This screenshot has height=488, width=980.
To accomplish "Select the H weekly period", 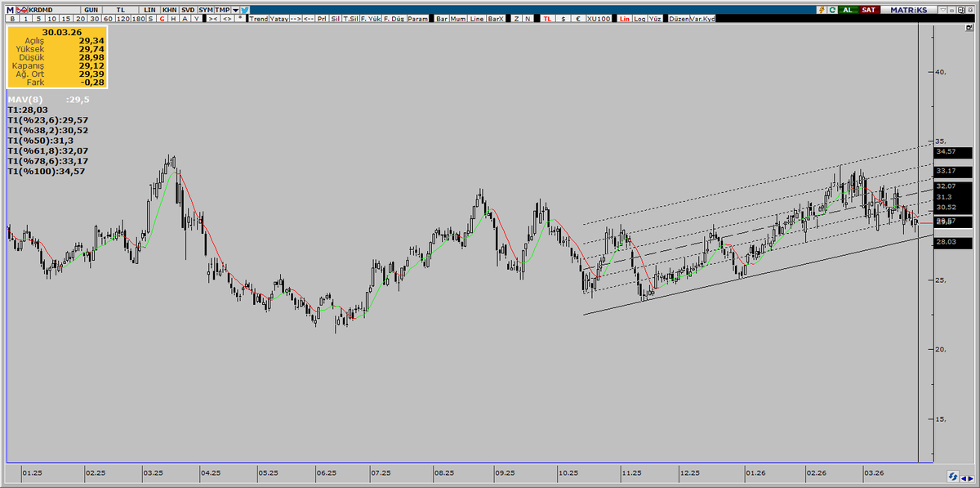I will [173, 19].
